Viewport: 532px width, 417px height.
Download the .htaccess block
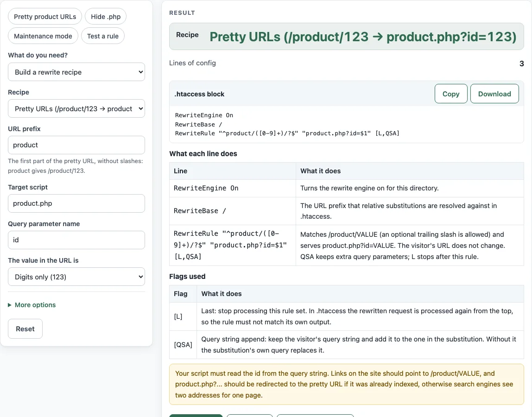pos(494,94)
